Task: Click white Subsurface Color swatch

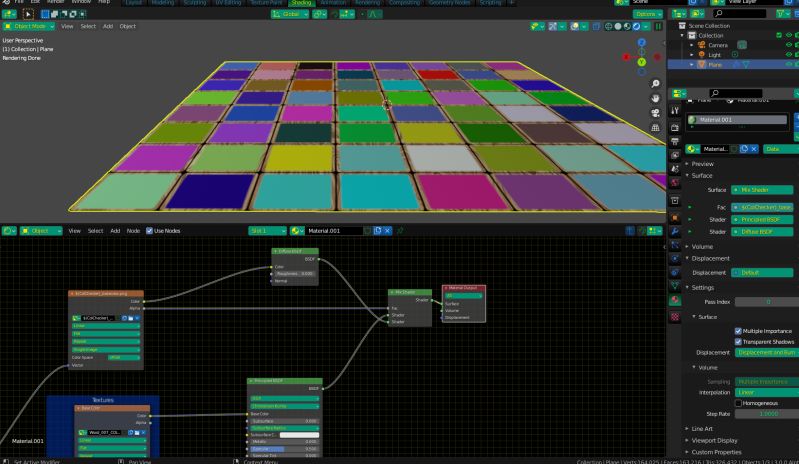Action: [x=299, y=435]
